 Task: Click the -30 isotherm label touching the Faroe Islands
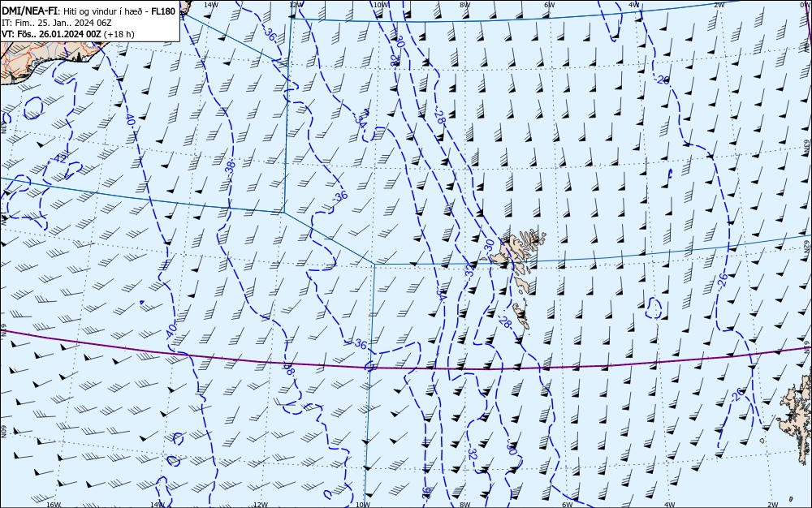pos(489,245)
